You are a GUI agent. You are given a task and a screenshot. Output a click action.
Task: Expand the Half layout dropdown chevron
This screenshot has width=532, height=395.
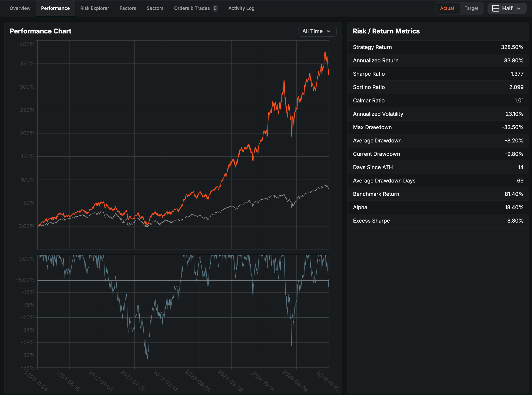click(519, 8)
